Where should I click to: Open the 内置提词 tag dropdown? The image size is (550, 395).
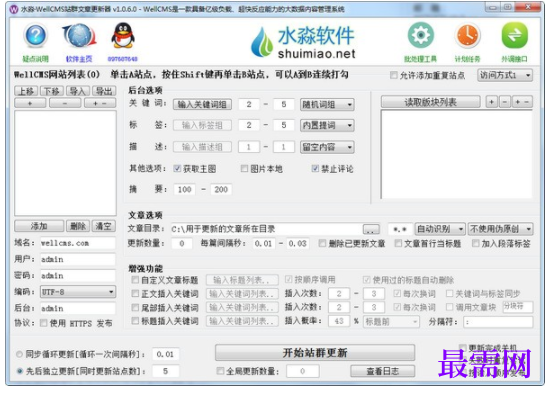click(327, 125)
